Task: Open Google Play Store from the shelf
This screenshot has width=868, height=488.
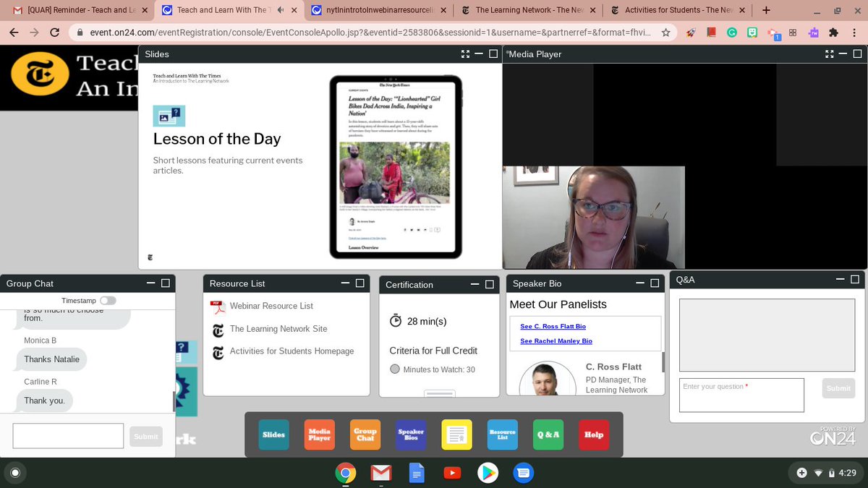Action: pos(488,473)
